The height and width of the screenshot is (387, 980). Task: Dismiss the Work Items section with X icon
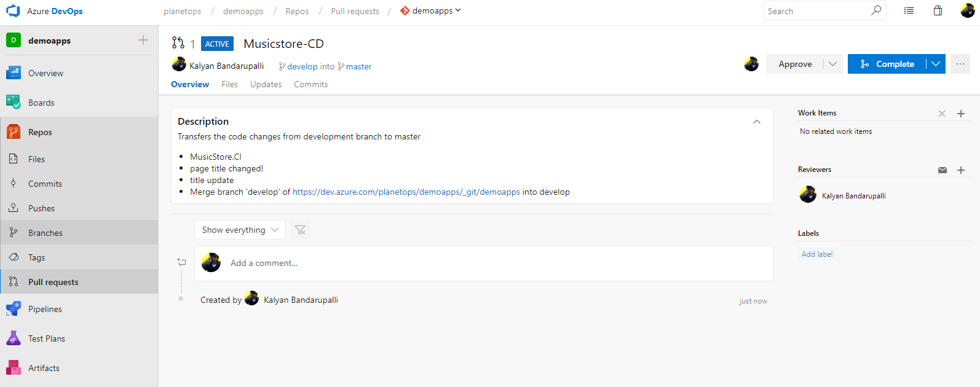(x=942, y=114)
